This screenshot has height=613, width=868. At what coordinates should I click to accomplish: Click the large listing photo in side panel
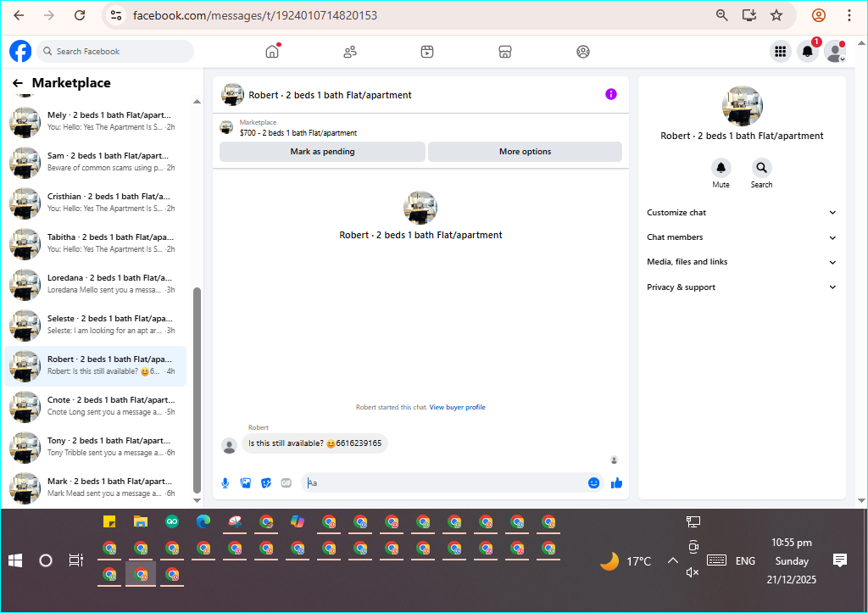click(742, 106)
